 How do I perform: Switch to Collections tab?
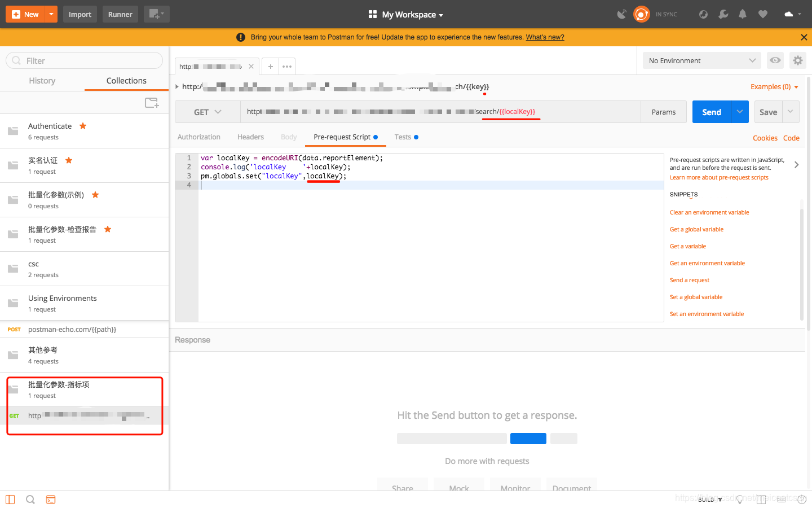click(126, 81)
